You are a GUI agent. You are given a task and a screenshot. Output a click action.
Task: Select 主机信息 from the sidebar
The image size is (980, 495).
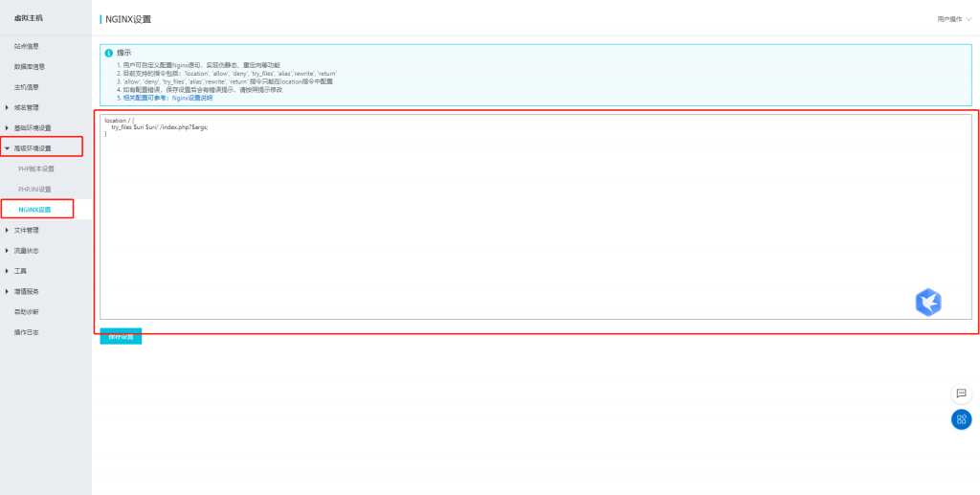[27, 87]
